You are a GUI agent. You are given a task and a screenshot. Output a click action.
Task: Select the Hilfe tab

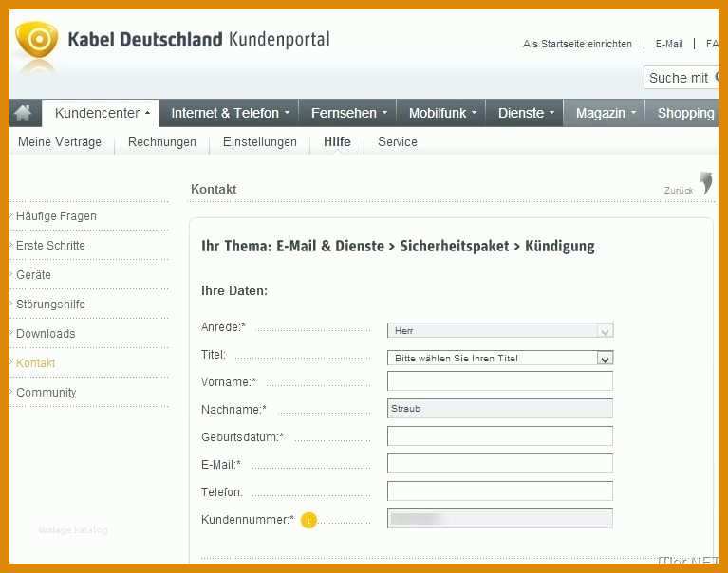click(x=337, y=141)
